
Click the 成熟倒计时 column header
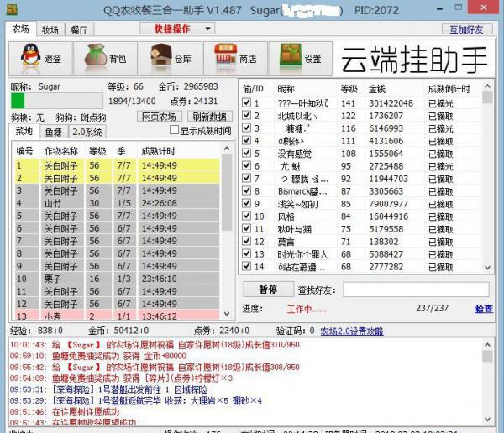(449, 89)
